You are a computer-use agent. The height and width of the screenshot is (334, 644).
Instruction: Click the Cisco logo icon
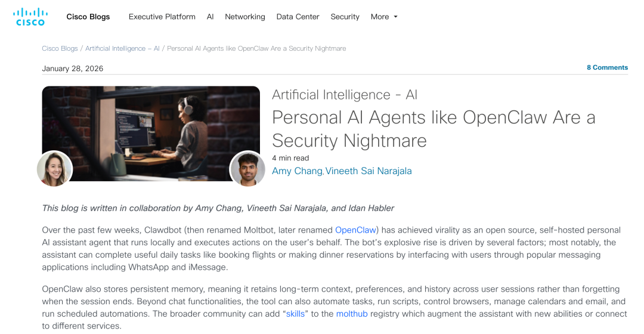[30, 17]
